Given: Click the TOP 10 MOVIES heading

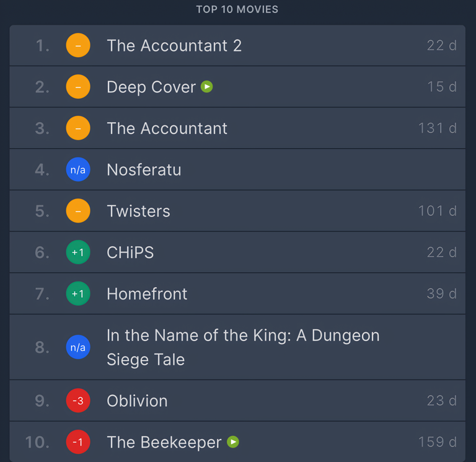Looking at the screenshot, I should (237, 9).
